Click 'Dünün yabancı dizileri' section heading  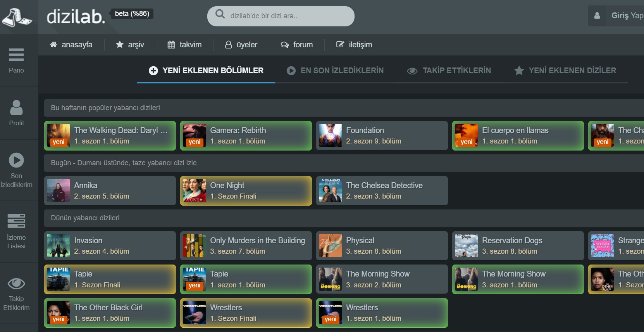click(85, 218)
